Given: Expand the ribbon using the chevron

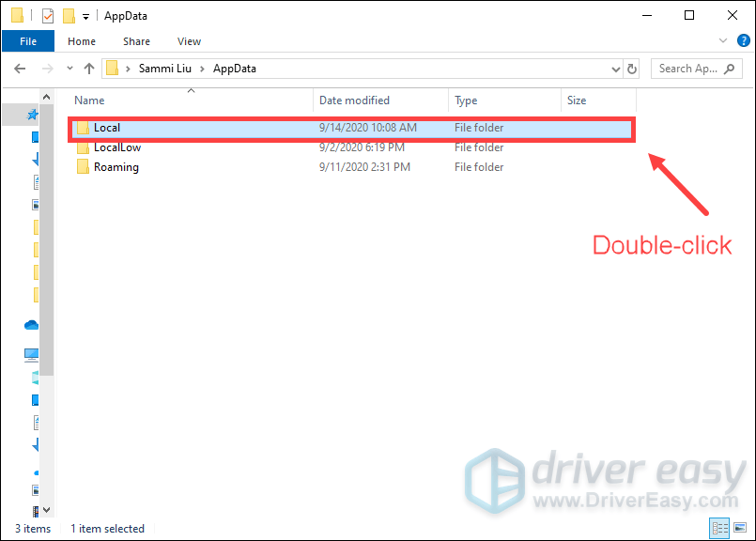Looking at the screenshot, I should [x=722, y=41].
